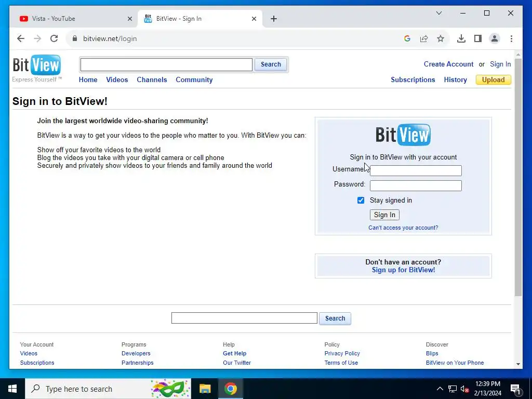Focus the Password input field
The height and width of the screenshot is (399, 532).
(416, 185)
